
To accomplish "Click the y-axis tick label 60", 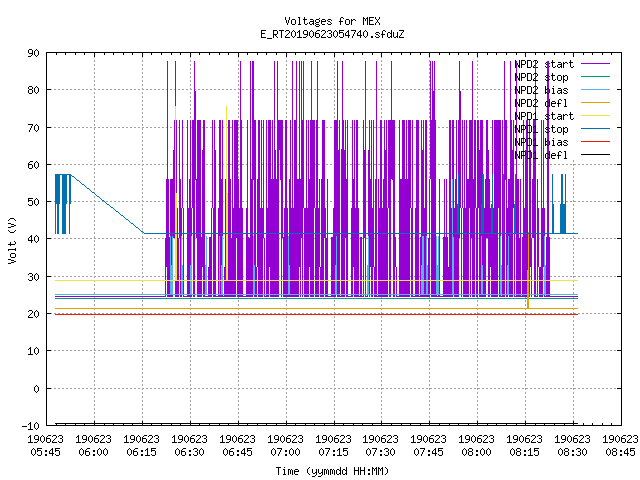I will coord(33,165).
